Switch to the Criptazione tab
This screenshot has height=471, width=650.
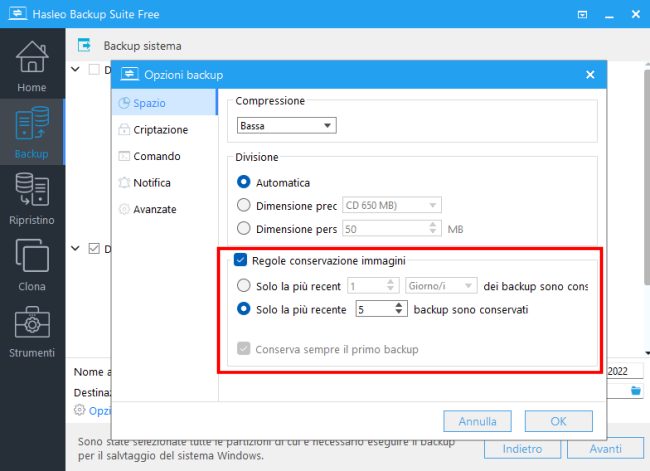(165, 129)
